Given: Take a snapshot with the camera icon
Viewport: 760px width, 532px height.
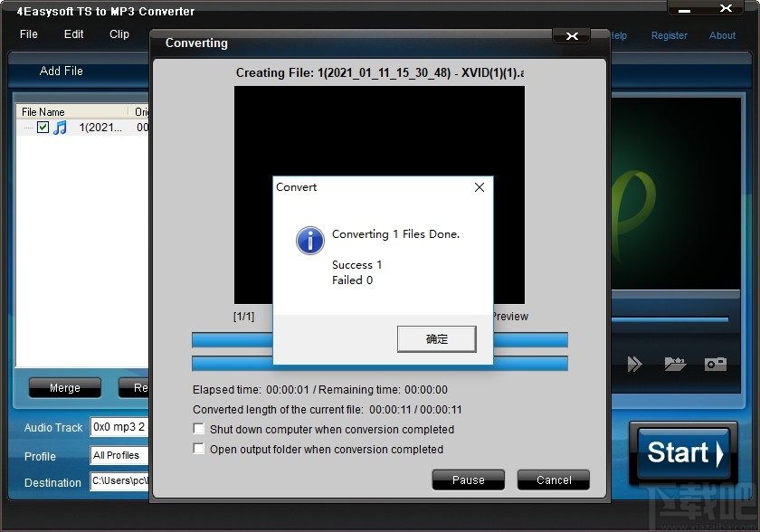Looking at the screenshot, I should click(716, 364).
